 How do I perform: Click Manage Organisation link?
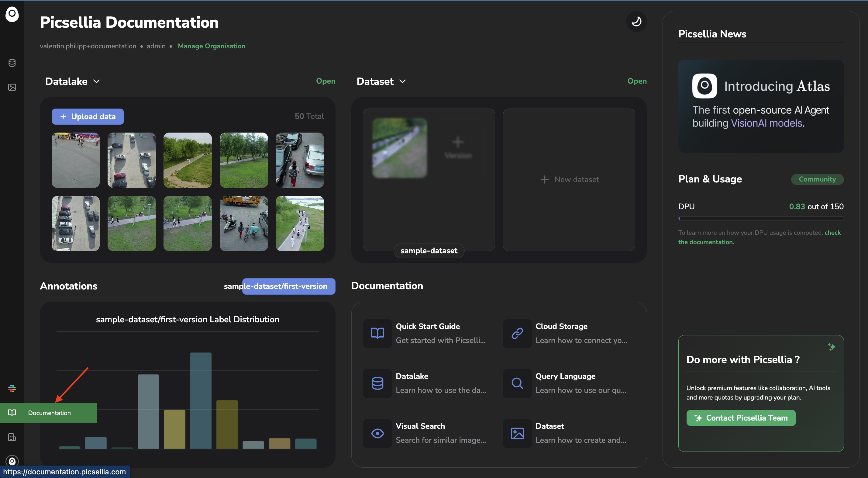(211, 46)
